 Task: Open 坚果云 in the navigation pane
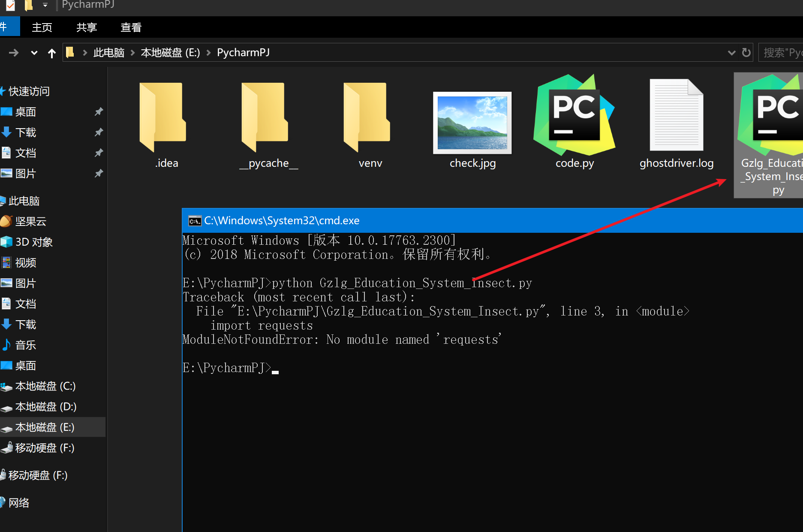(31, 222)
